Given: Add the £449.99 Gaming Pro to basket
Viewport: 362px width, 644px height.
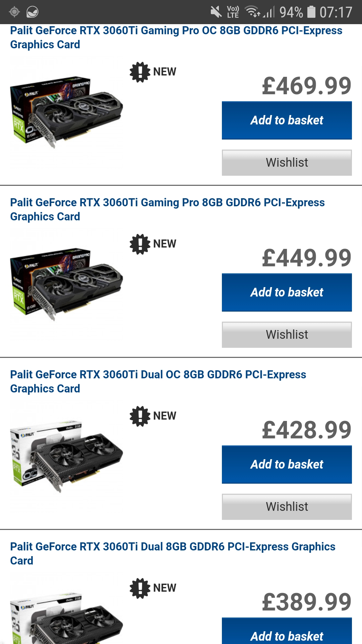Looking at the screenshot, I should coord(287,292).
